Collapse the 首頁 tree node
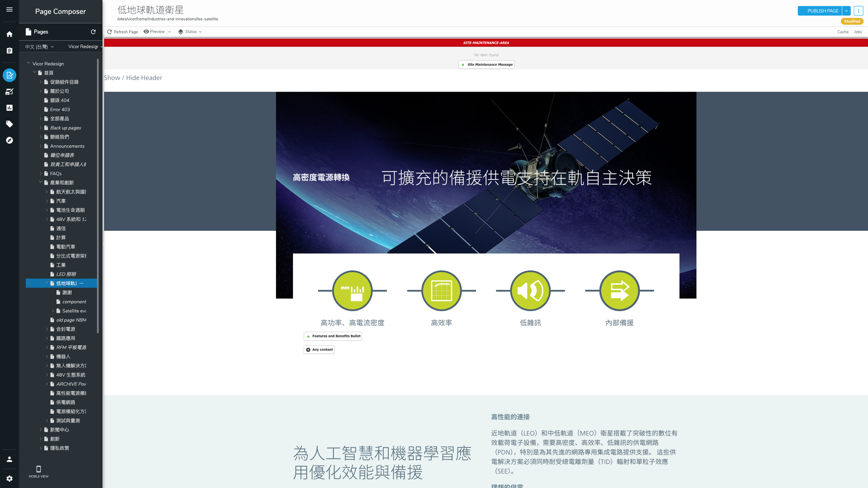This screenshot has height=488, width=868. coord(34,73)
